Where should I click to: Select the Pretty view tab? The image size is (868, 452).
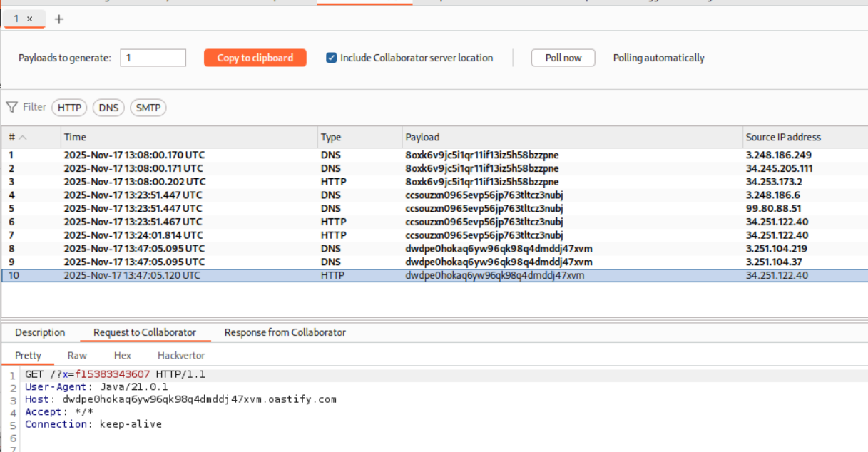click(29, 355)
